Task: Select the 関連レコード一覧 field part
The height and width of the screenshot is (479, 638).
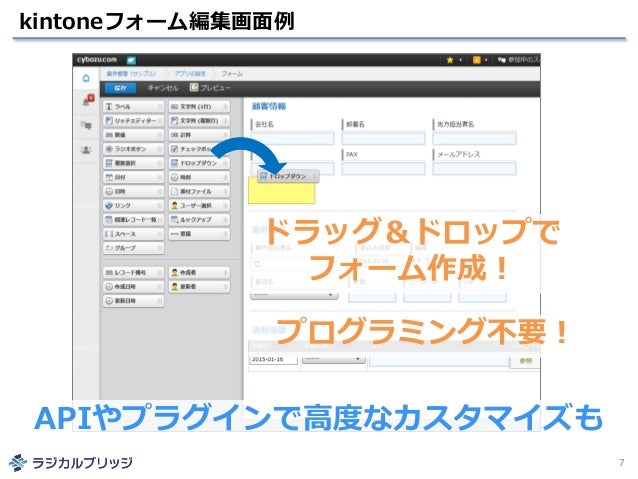Action: [x=133, y=220]
